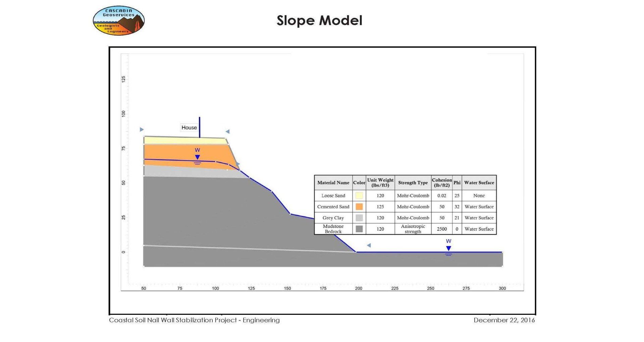Viewport: 644px width, 342px height.
Task: Pick the Loose Sand yellow color swatch
Action: click(x=359, y=195)
